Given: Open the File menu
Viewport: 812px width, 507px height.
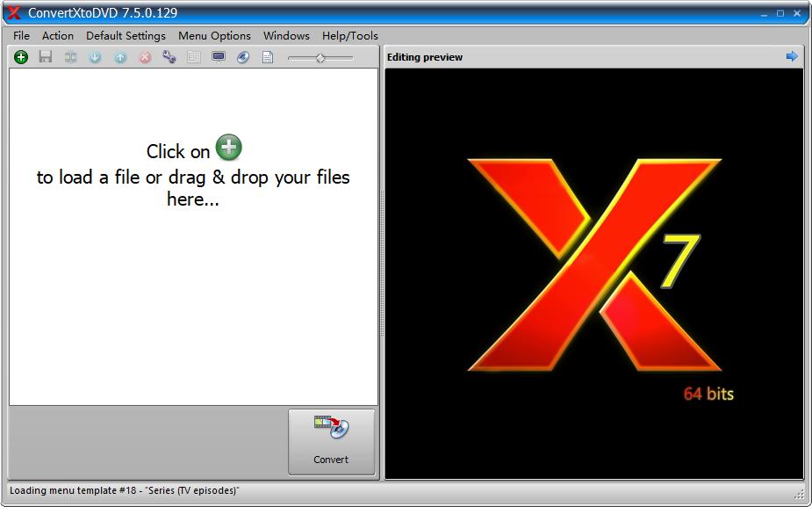Looking at the screenshot, I should coord(20,36).
